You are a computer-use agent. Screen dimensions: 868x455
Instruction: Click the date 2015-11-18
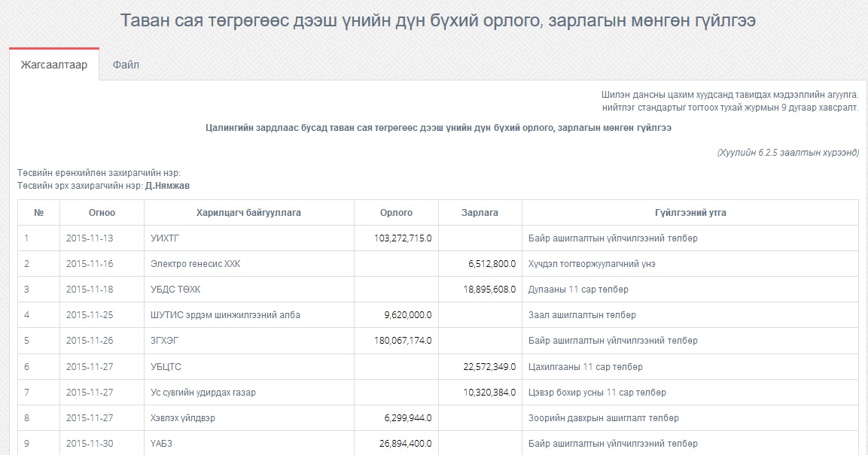90,289
